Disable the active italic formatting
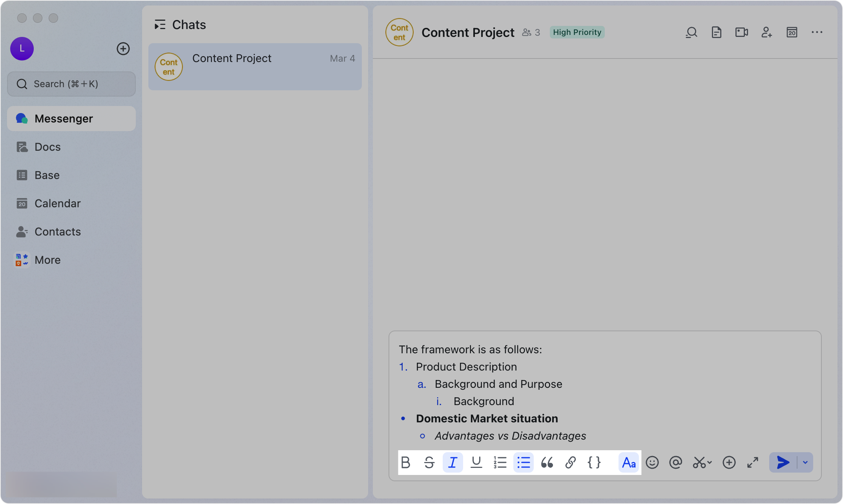 coord(453,462)
